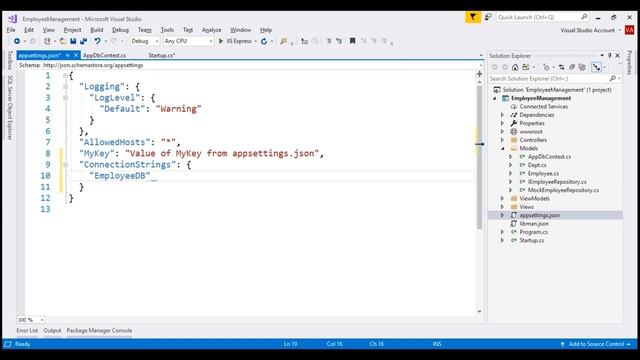The width and height of the screenshot is (640, 360).
Task: Open the Debug menu
Action: point(120,30)
